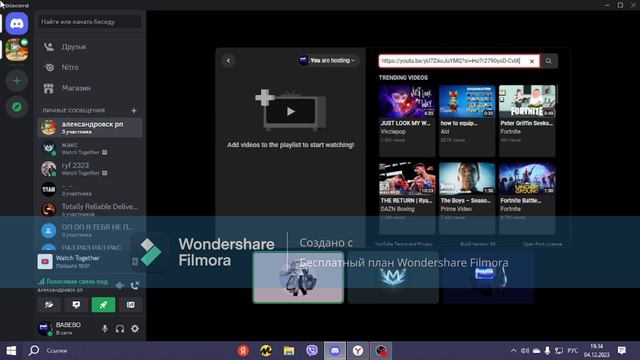Open Totally Reliable Delive... group chat
Viewport: 640px width, 360px height.
pyautogui.click(x=90, y=210)
